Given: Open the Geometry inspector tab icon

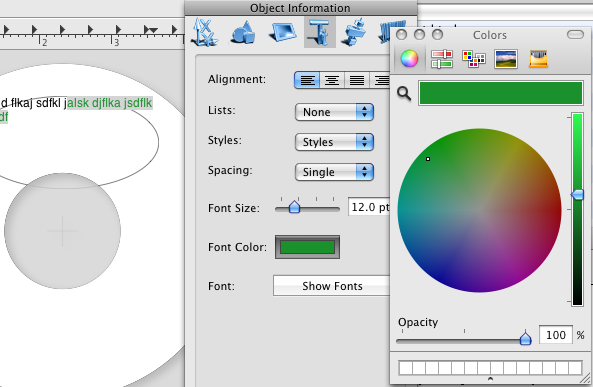Looking at the screenshot, I should 205,33.
